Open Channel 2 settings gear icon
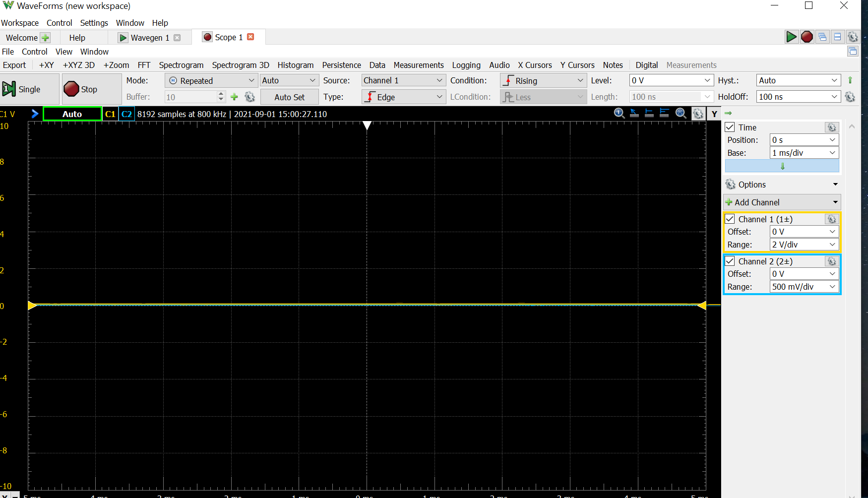 832,261
